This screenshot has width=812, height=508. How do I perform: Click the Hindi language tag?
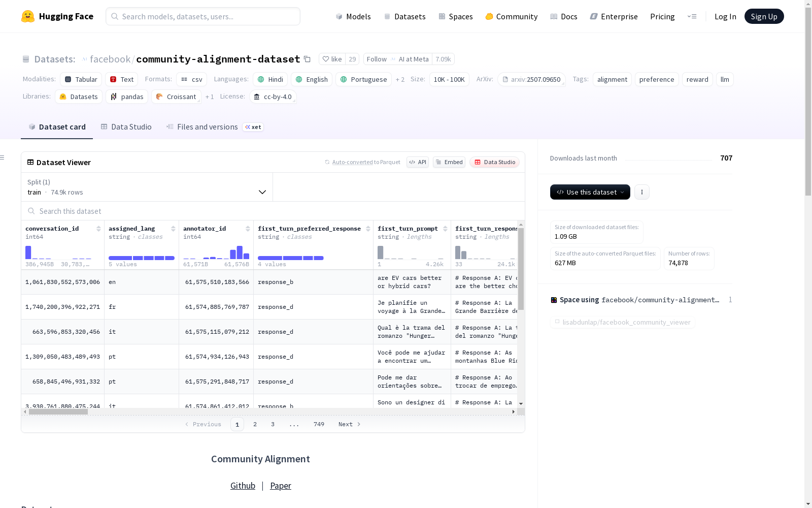click(270, 79)
